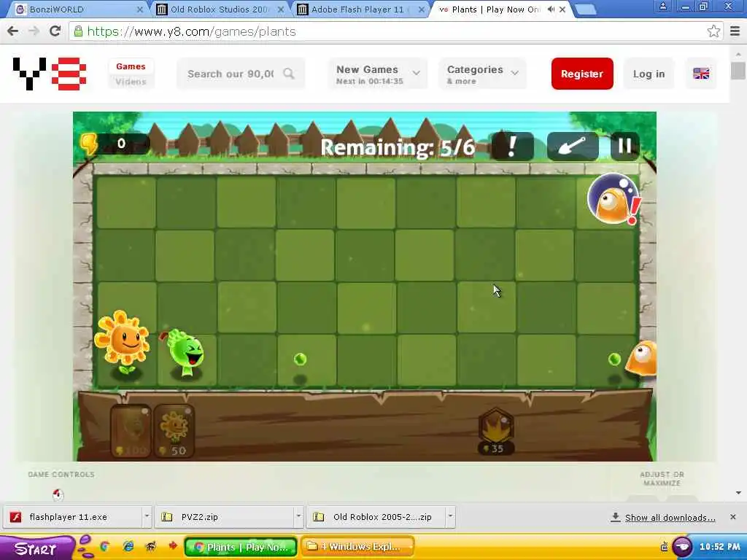The height and width of the screenshot is (560, 747).
Task: Click the orange blob enemy alert bubble
Action: pos(614,200)
